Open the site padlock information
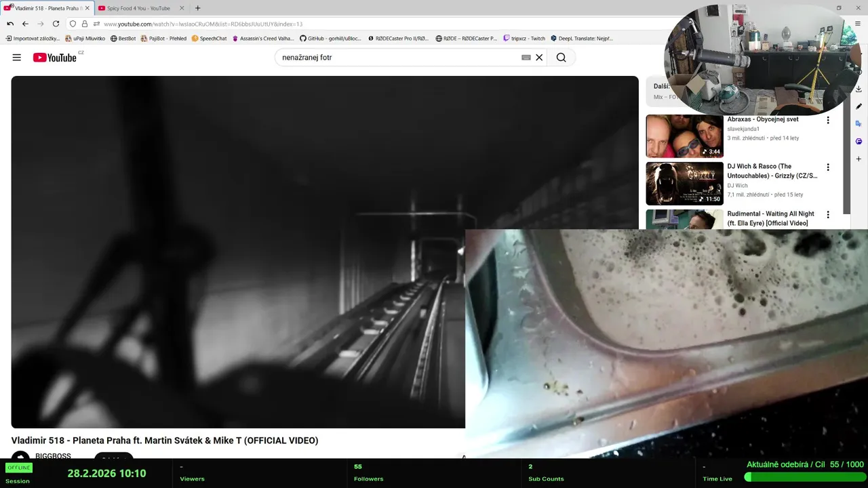This screenshot has width=868, height=488. pyautogui.click(x=85, y=24)
